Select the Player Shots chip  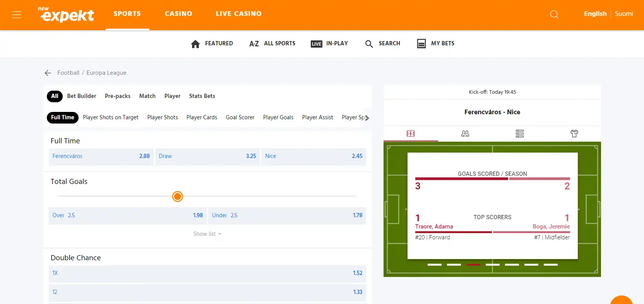[x=163, y=117]
